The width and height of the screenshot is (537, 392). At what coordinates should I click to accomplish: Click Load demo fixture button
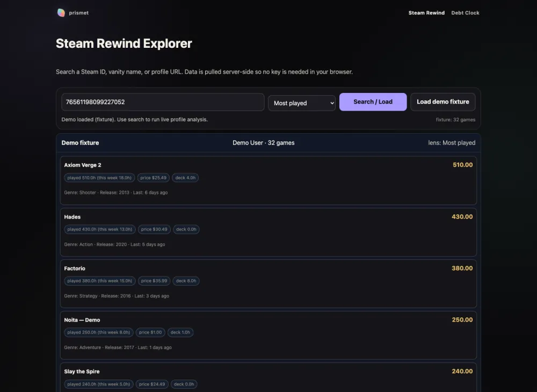pyautogui.click(x=443, y=101)
